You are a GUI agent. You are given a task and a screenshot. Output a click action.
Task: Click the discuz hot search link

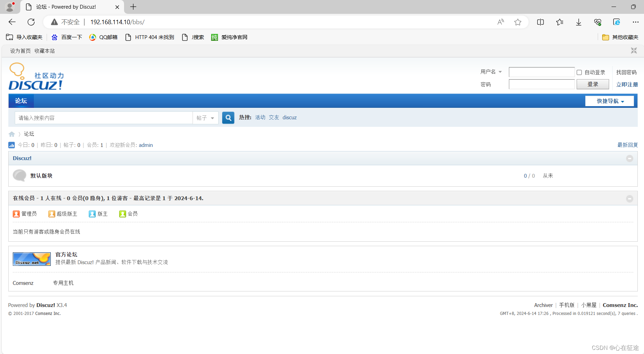290,118
